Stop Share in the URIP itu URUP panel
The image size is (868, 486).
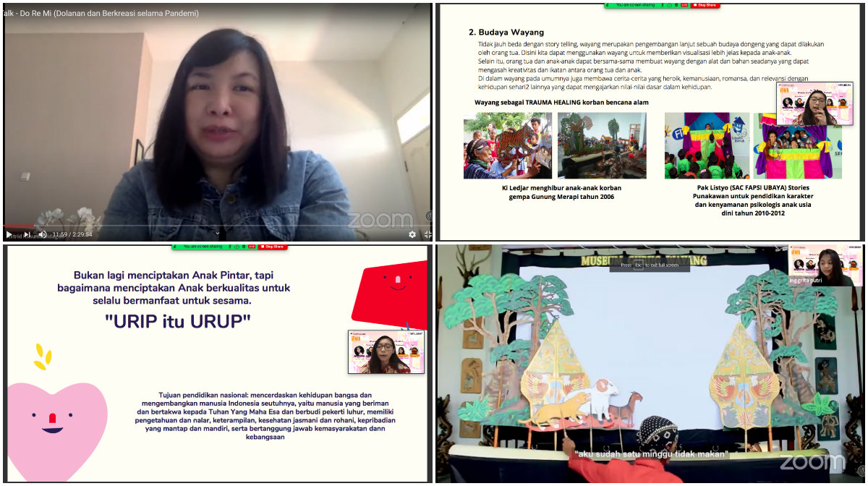click(272, 247)
